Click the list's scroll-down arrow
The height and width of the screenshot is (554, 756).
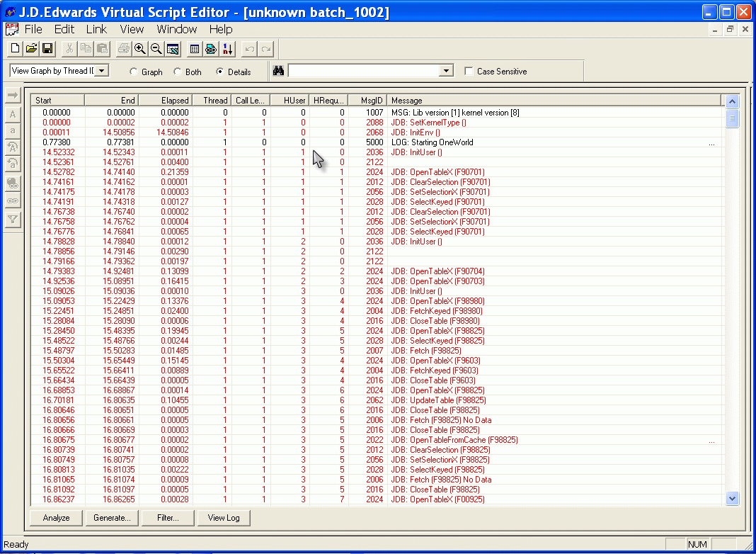point(733,498)
